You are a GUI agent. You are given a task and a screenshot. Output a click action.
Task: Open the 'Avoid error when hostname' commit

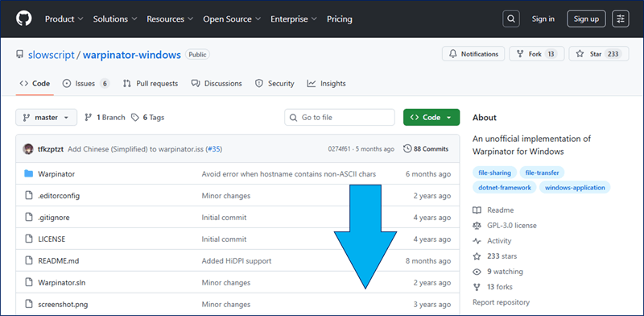pos(289,174)
